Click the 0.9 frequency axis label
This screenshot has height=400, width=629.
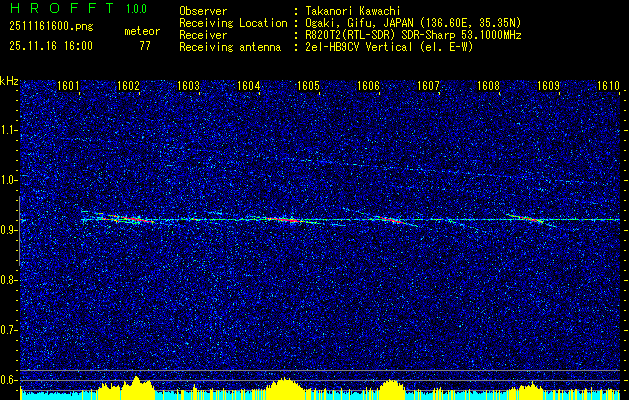8,230
